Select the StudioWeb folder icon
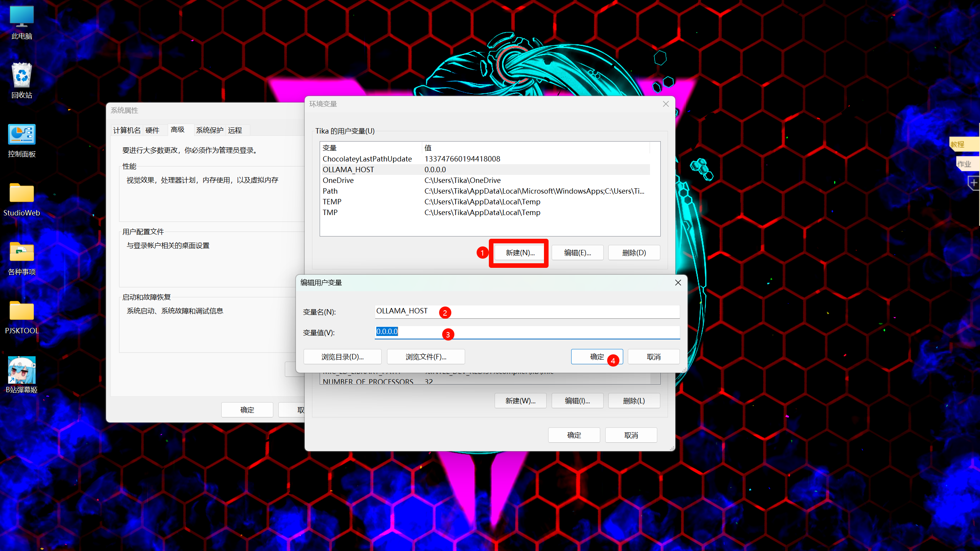 point(22,194)
